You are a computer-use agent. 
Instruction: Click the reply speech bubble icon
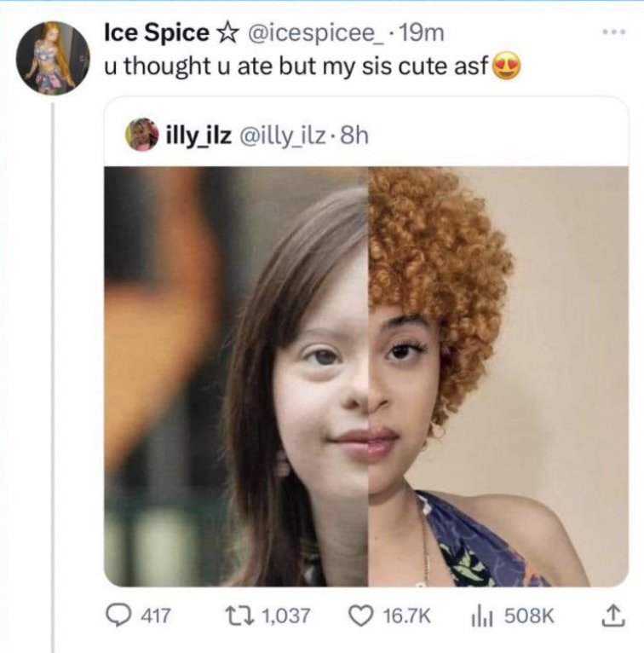pyautogui.click(x=118, y=615)
